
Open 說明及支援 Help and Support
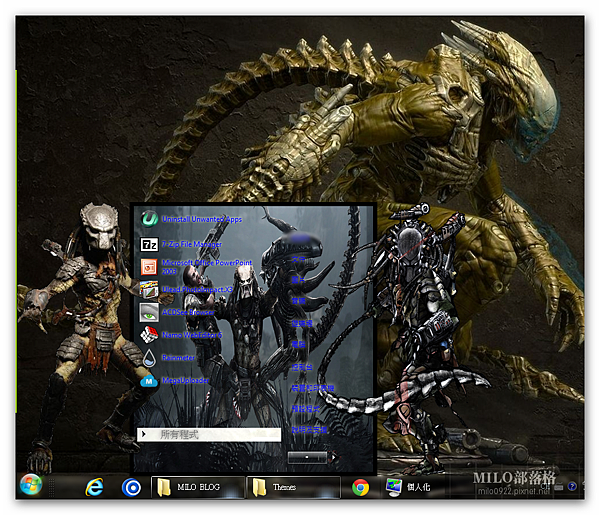(x=309, y=430)
